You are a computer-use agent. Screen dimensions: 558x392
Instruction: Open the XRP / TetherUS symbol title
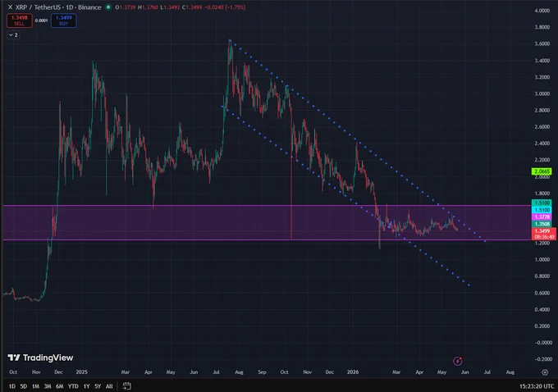click(x=58, y=7)
